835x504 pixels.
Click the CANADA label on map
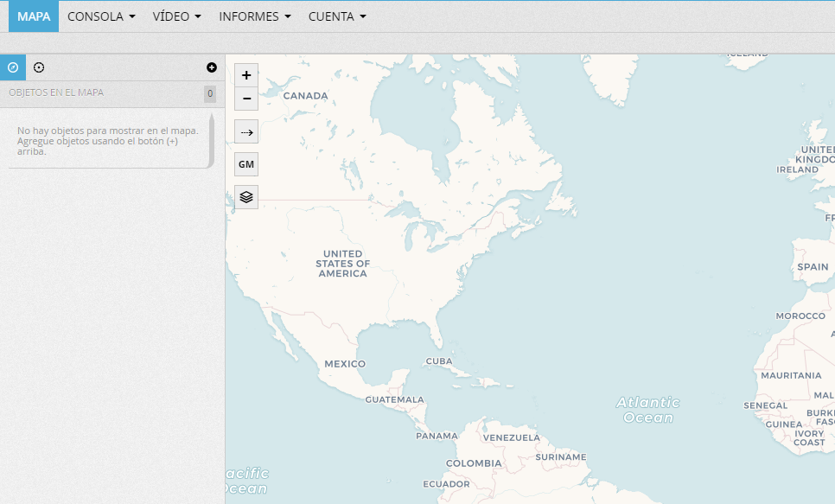pos(306,96)
